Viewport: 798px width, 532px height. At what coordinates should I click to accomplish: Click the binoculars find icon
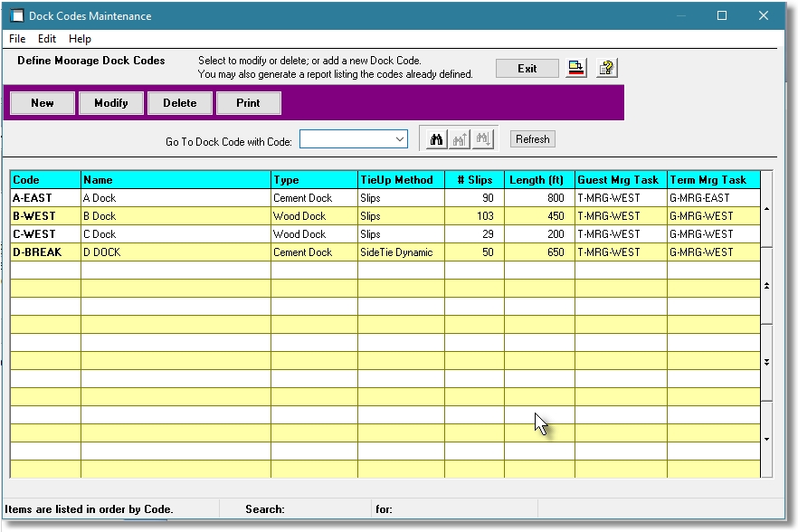tap(437, 139)
